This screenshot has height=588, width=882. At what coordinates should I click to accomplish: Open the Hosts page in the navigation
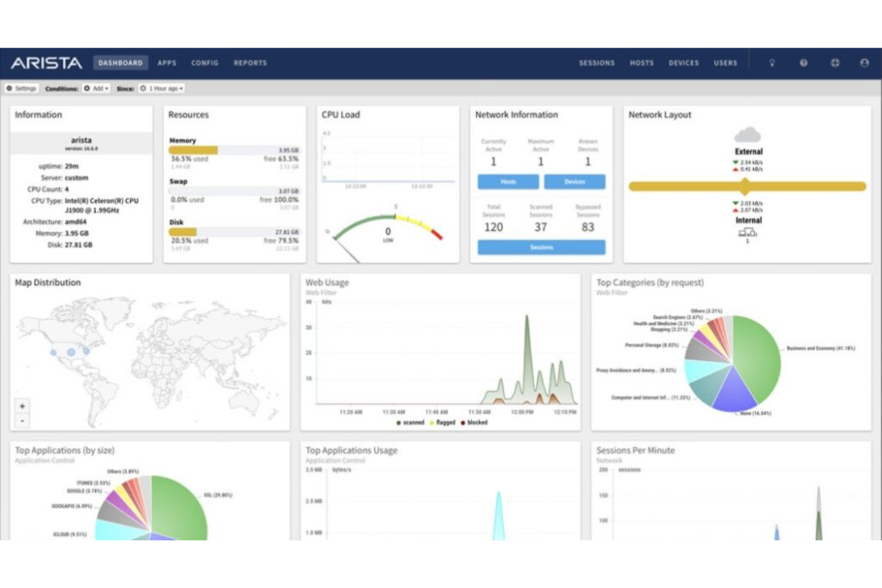pos(642,63)
